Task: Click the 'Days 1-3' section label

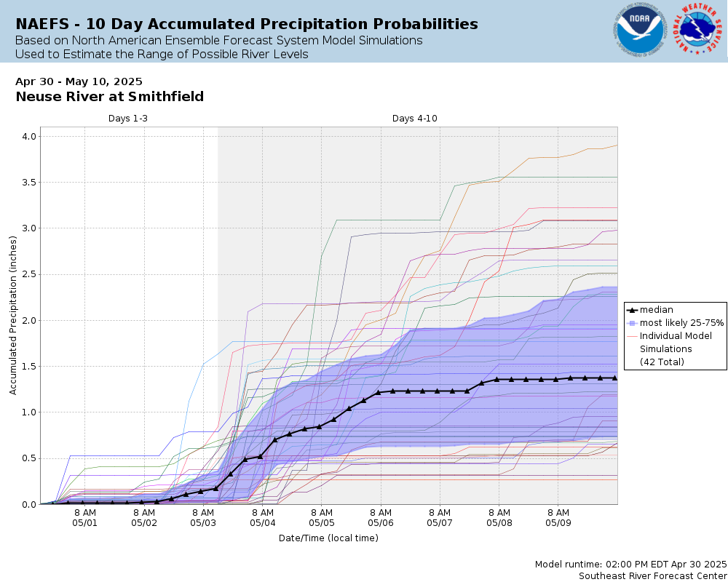Action: pyautogui.click(x=127, y=119)
